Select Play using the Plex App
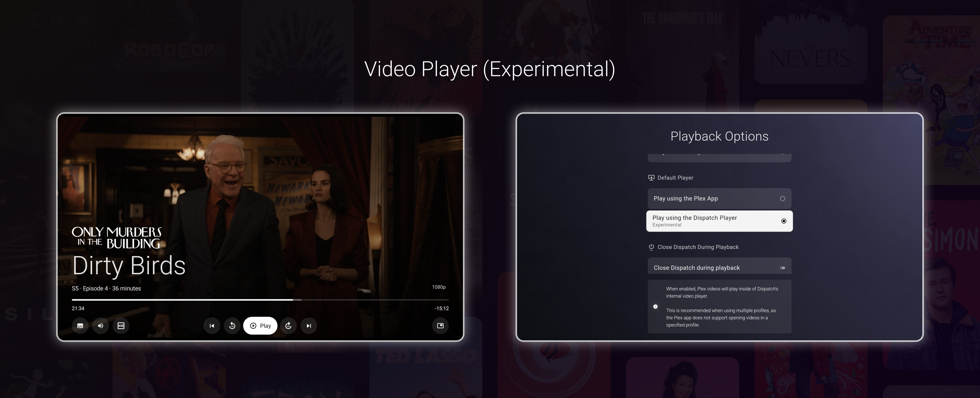 click(x=719, y=198)
